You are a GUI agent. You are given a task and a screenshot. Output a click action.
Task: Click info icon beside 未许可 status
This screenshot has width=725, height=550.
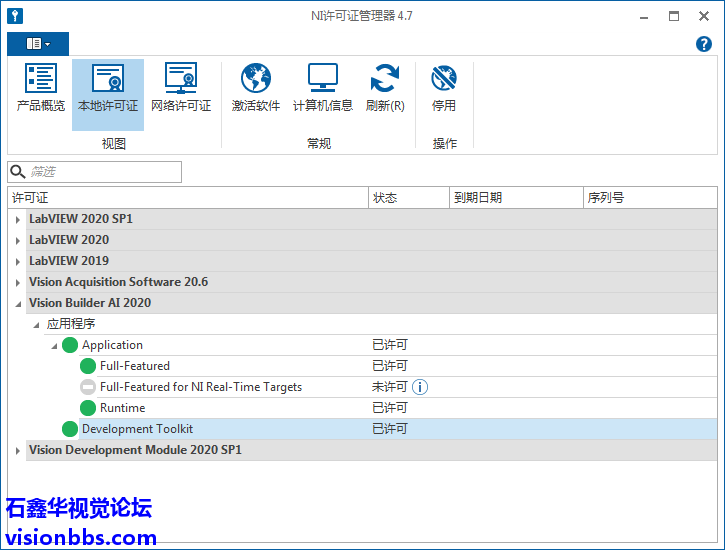point(420,387)
